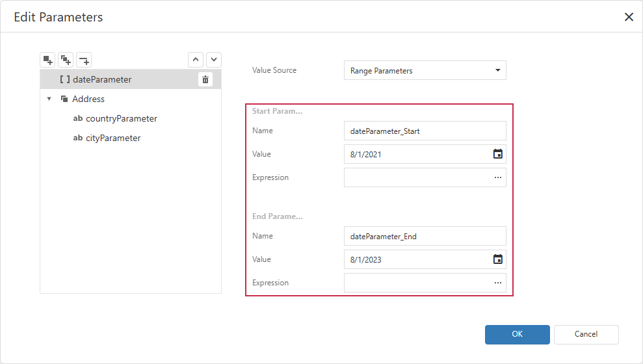
Task: Move selected parameter up
Action: (196, 60)
